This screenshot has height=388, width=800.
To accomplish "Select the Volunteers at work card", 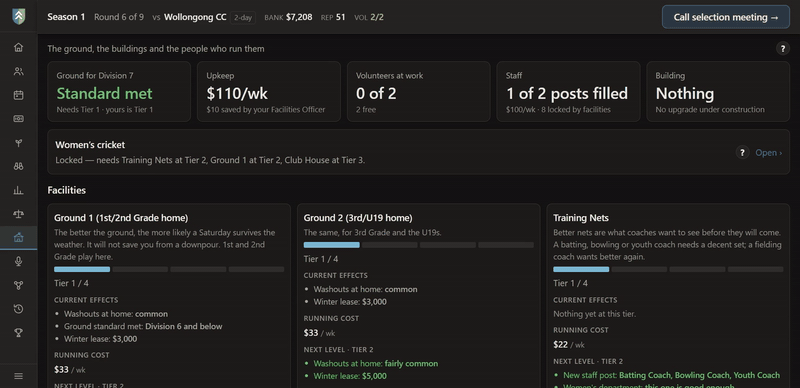I will [418, 92].
